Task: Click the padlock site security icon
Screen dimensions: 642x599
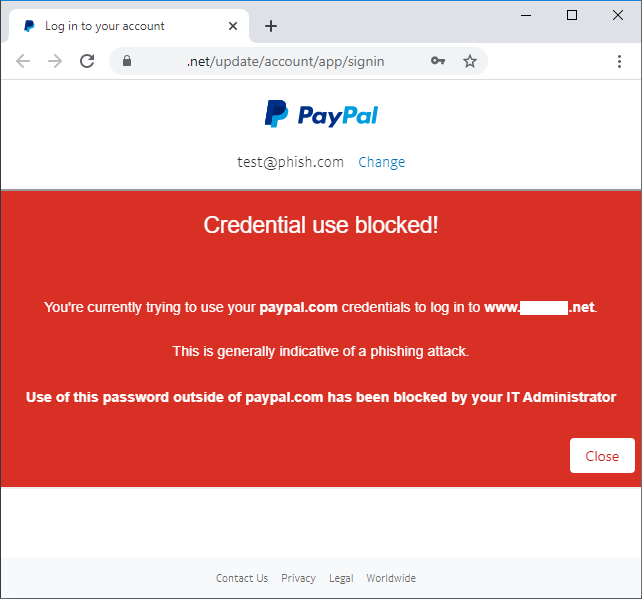Action: pyautogui.click(x=127, y=61)
